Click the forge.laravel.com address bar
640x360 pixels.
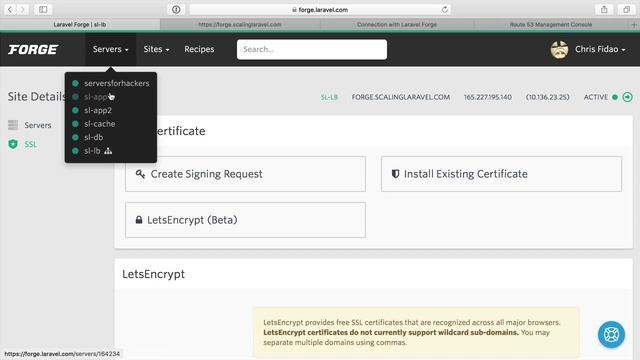point(320,9)
